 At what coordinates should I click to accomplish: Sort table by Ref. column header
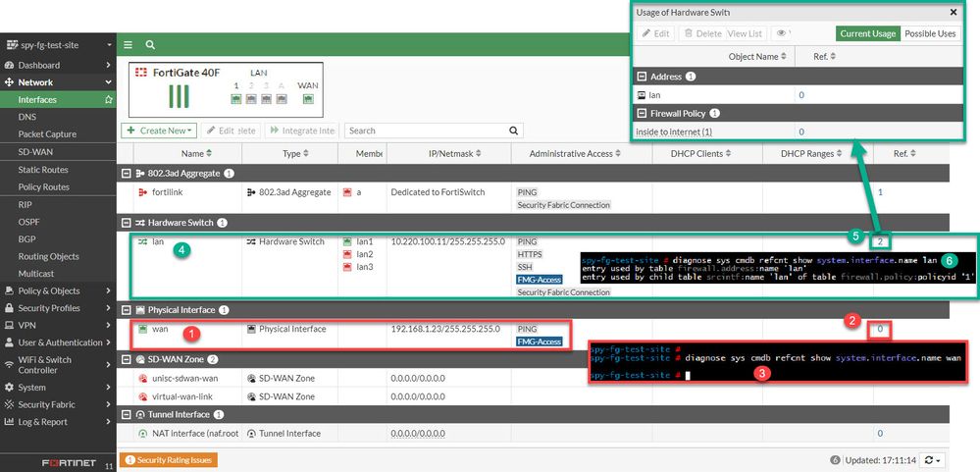(x=905, y=154)
